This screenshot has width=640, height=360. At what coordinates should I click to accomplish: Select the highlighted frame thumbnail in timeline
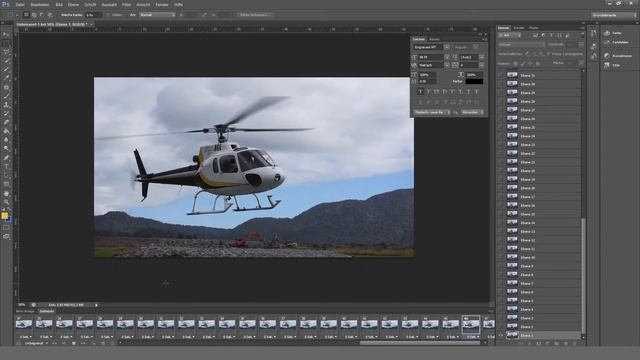click(471, 324)
